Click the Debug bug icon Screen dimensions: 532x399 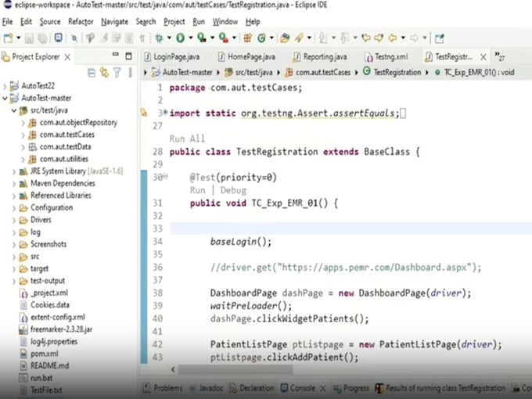pyautogui.click(x=159, y=38)
